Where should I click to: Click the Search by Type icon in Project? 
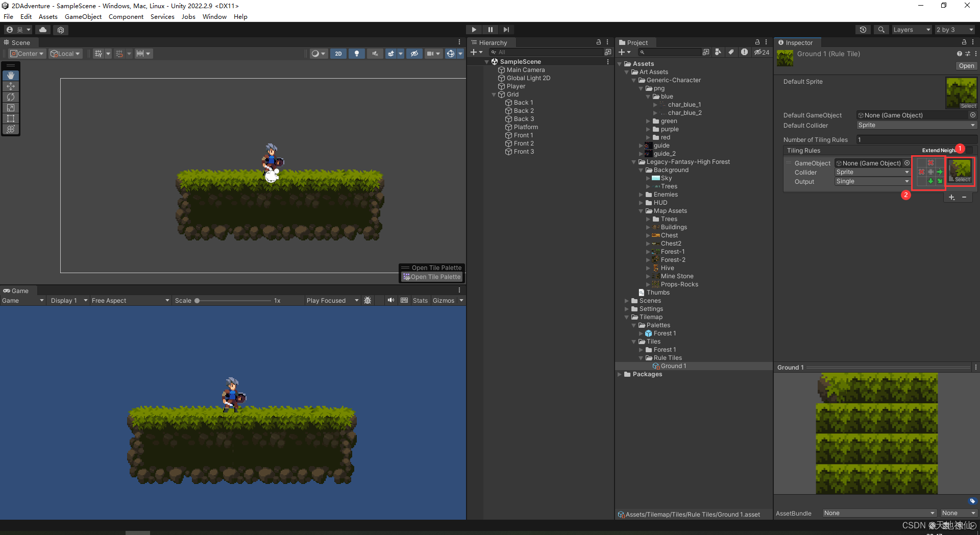(718, 52)
